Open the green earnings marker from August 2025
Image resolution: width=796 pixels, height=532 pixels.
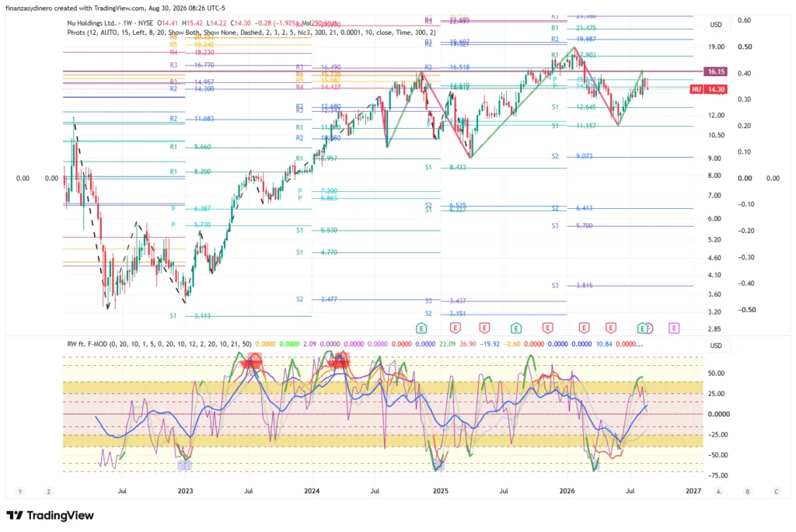[516, 328]
